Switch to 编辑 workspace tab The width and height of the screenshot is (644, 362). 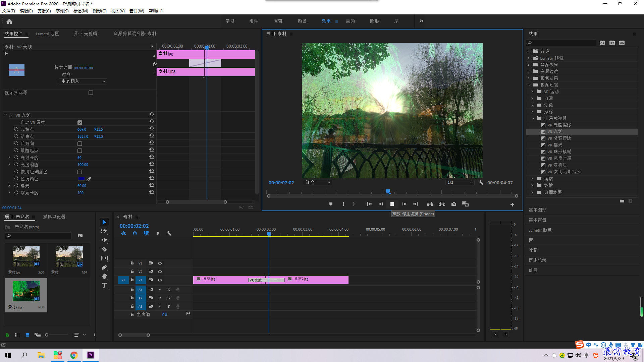point(278,21)
